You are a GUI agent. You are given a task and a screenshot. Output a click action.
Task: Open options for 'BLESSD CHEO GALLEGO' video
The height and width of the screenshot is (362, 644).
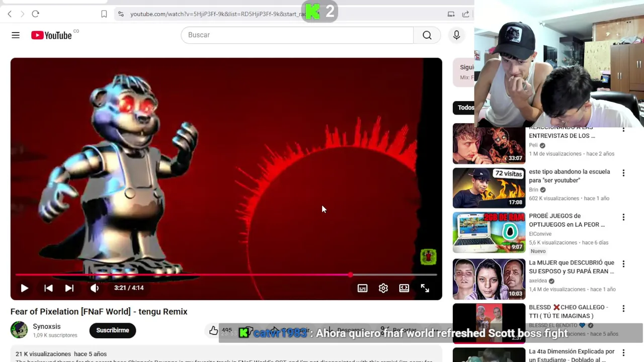tap(623, 309)
